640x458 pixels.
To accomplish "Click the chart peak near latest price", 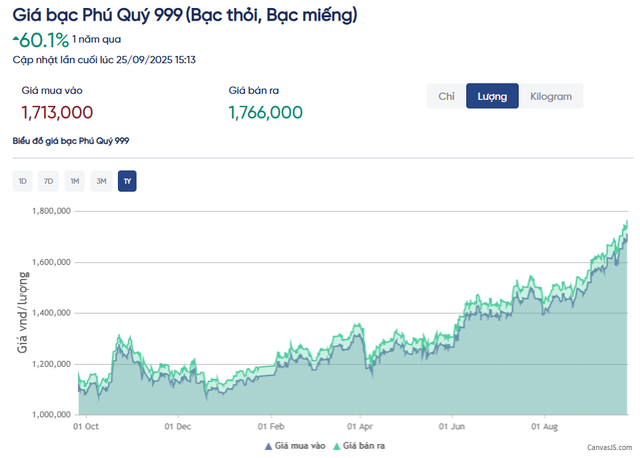I will click(627, 222).
